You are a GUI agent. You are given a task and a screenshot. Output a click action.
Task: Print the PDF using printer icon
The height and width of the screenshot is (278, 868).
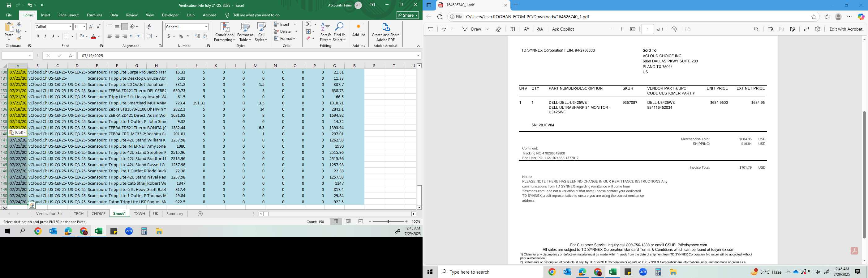pyautogui.click(x=770, y=29)
